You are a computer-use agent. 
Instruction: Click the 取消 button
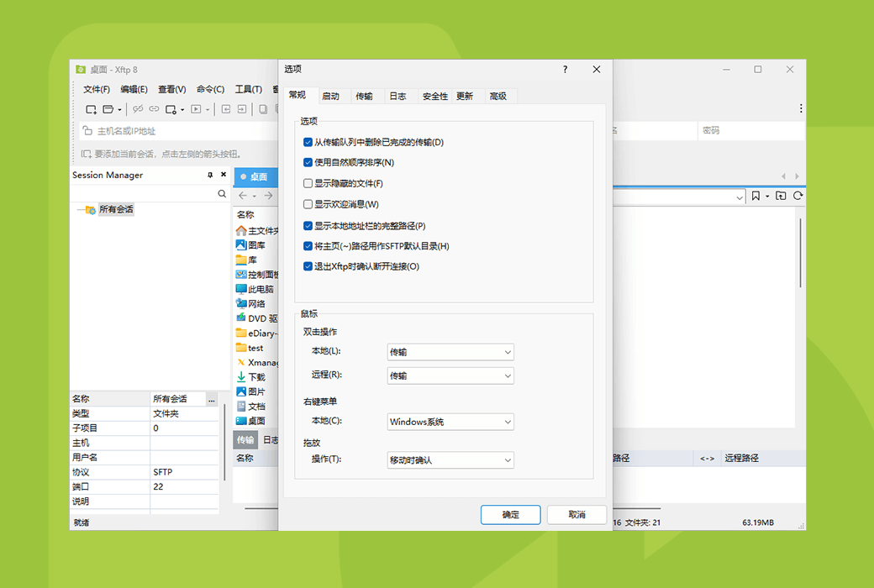(577, 515)
